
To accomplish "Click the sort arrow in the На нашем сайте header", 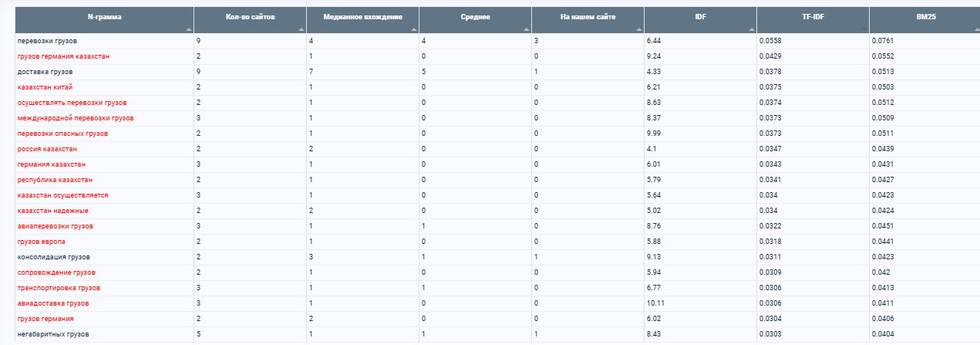I will click(x=639, y=29).
